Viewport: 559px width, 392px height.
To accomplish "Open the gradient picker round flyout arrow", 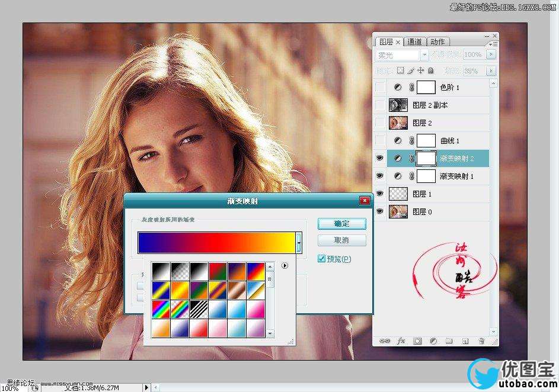I will pos(285,266).
